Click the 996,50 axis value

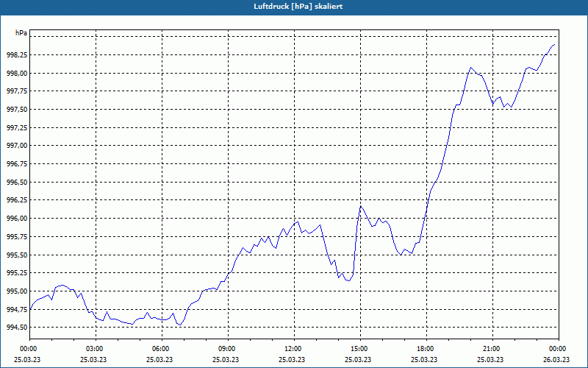(x=17, y=182)
